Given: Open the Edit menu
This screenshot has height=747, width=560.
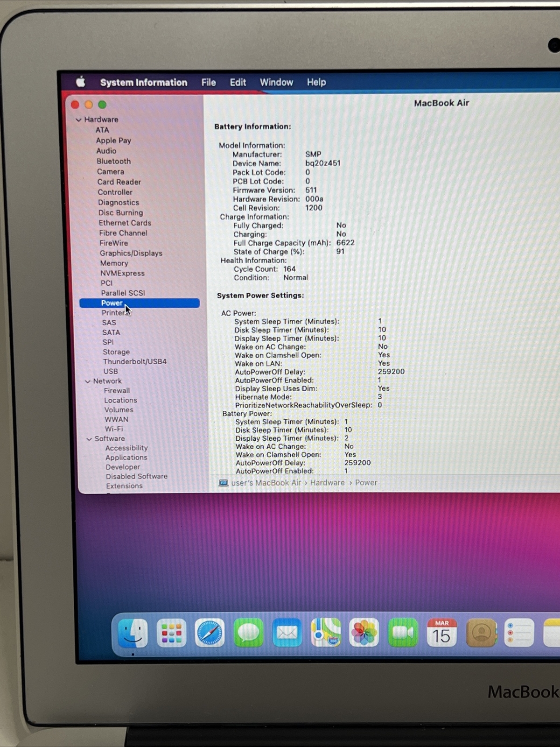Looking at the screenshot, I should (x=238, y=83).
